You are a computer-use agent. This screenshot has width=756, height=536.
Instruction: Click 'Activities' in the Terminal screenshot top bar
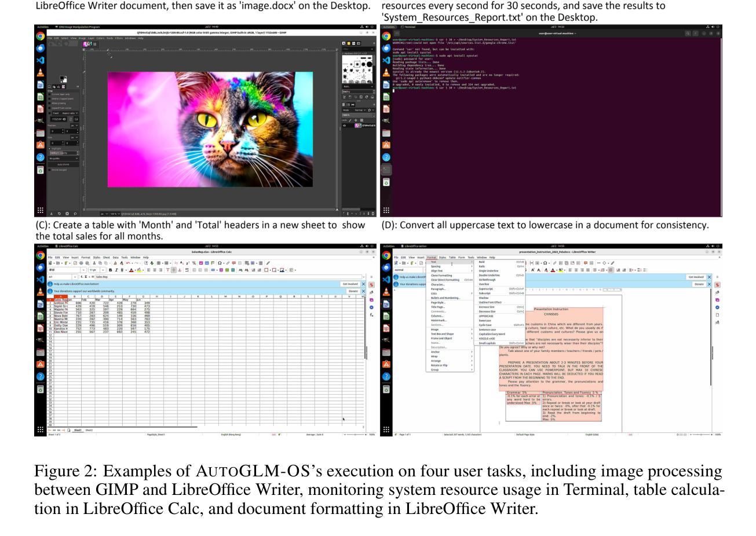pyautogui.click(x=389, y=27)
